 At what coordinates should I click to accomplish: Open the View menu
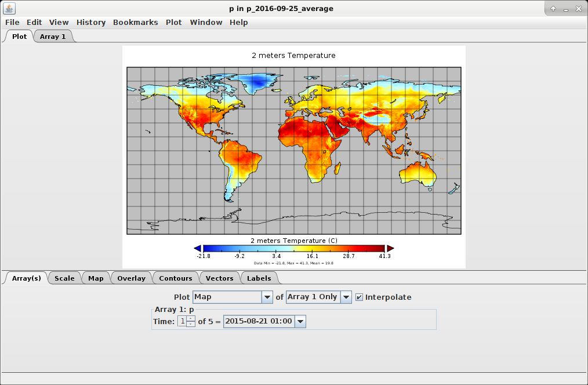[59, 23]
